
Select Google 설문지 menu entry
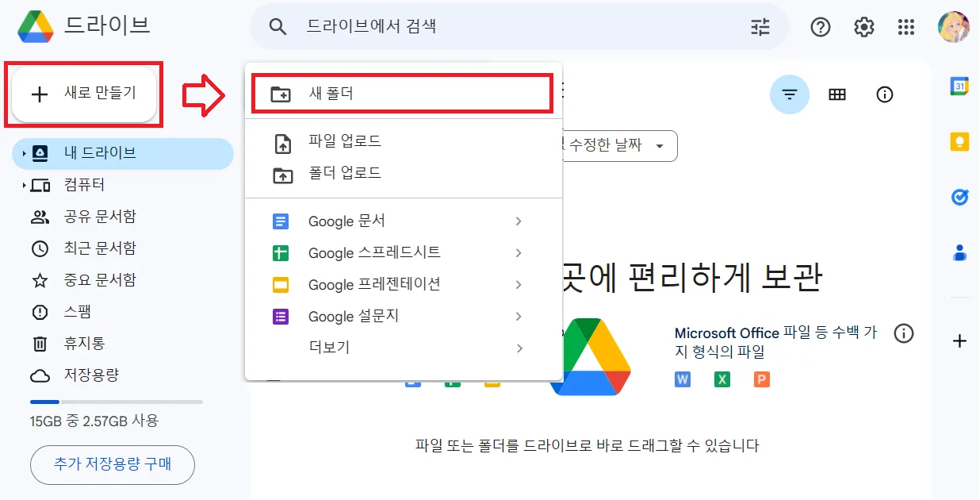[404, 317]
